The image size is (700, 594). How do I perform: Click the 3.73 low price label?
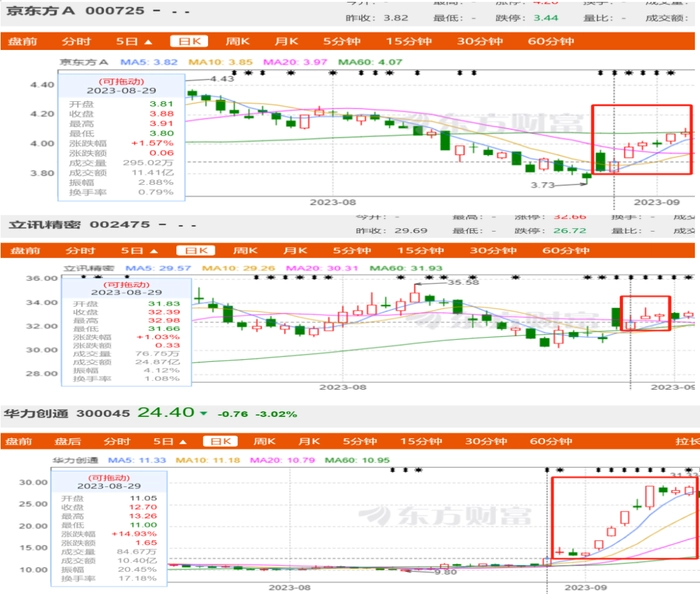542,184
